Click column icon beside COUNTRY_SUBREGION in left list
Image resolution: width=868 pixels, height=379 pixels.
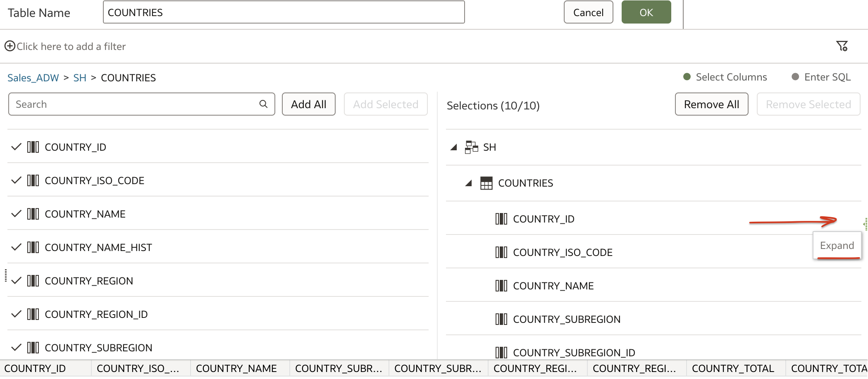tap(33, 348)
